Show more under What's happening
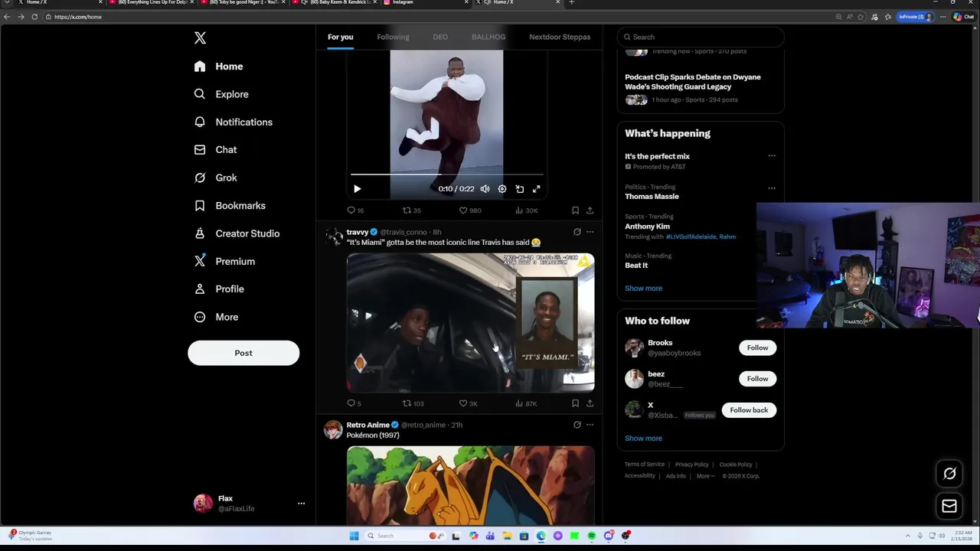This screenshot has width=980, height=551. click(x=643, y=289)
